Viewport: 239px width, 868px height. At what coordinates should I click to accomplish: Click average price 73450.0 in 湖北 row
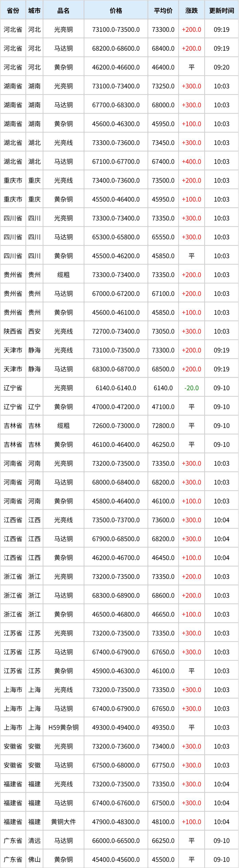click(x=163, y=142)
